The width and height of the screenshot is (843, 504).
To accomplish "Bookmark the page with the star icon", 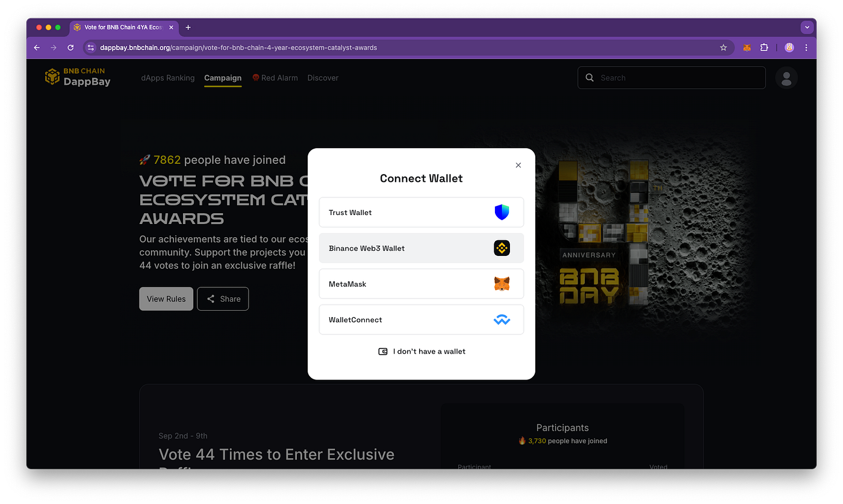I will pyautogui.click(x=723, y=48).
